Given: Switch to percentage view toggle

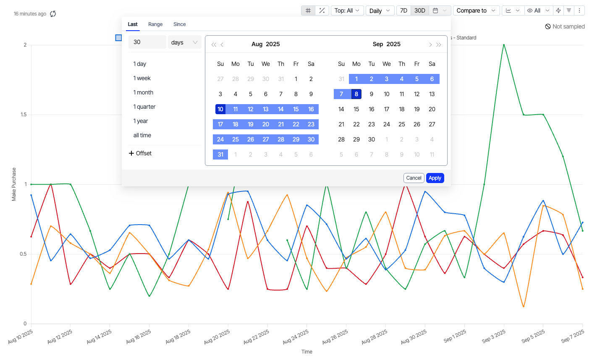Looking at the screenshot, I should click(322, 10).
